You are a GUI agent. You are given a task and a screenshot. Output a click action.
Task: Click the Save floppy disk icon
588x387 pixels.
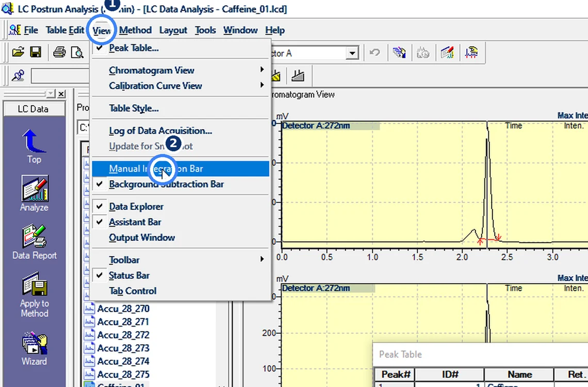(x=36, y=52)
